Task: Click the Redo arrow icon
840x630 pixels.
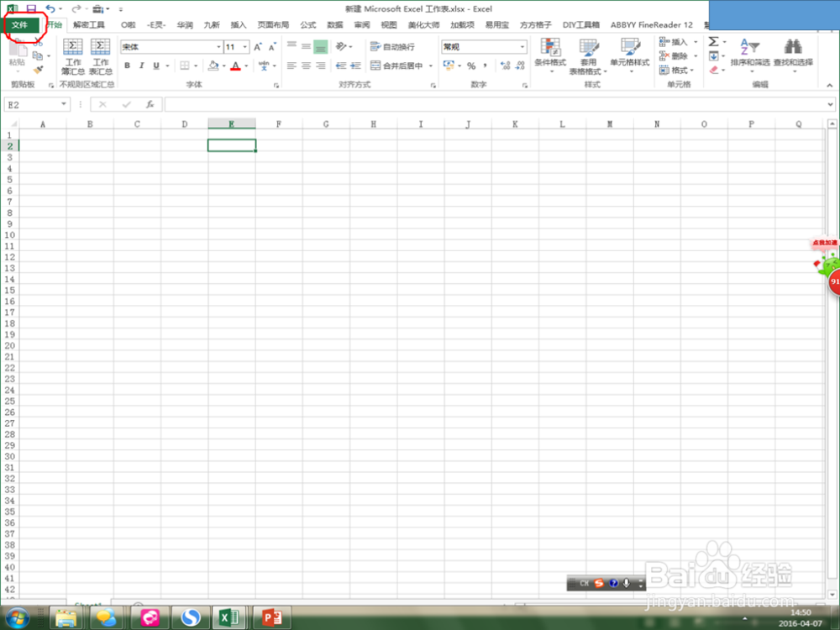Action: [76, 8]
